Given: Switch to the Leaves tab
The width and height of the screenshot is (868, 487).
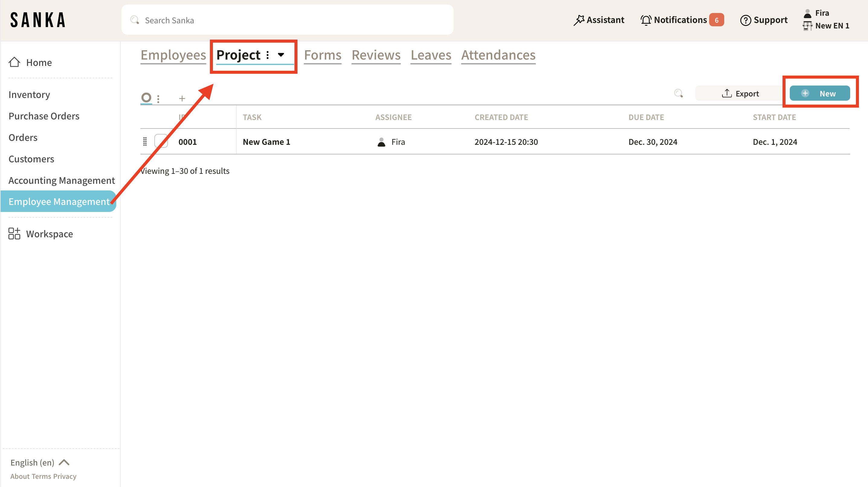Looking at the screenshot, I should tap(431, 55).
